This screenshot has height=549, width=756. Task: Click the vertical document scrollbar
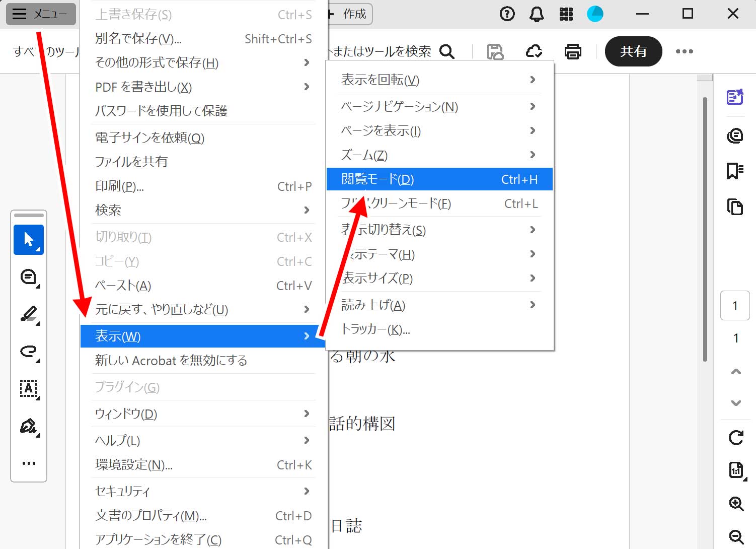[x=705, y=229]
